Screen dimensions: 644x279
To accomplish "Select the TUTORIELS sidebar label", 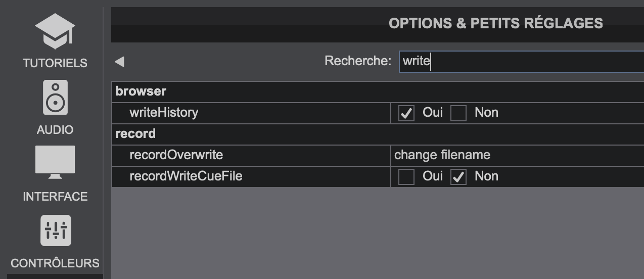I will coord(55,63).
